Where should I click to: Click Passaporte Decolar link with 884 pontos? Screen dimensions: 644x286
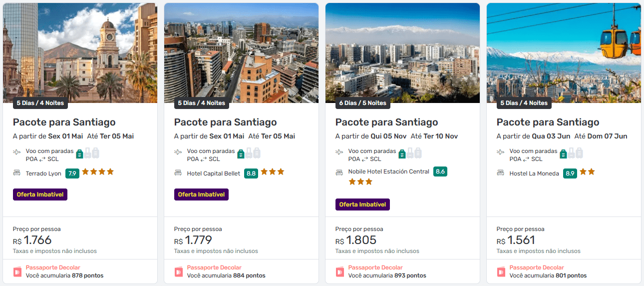[x=214, y=267]
